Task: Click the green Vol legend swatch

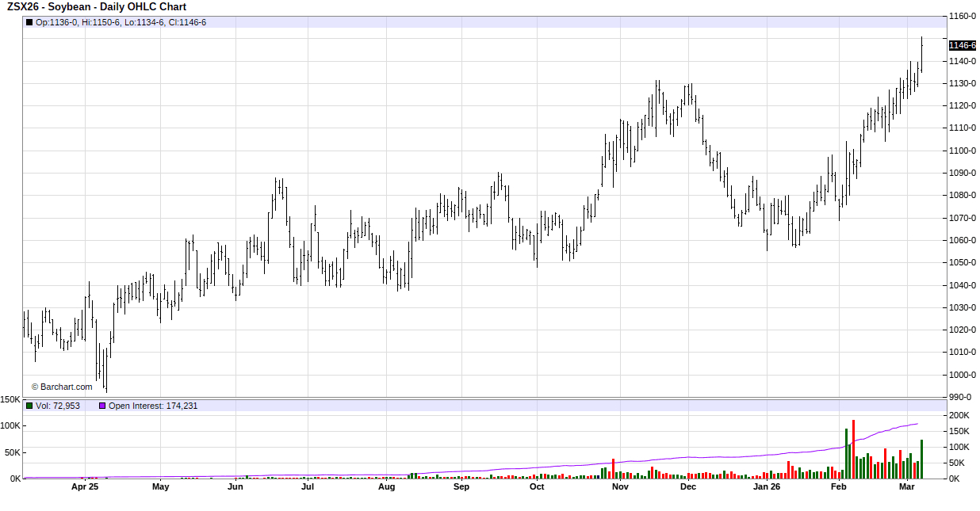Action: tap(30, 406)
